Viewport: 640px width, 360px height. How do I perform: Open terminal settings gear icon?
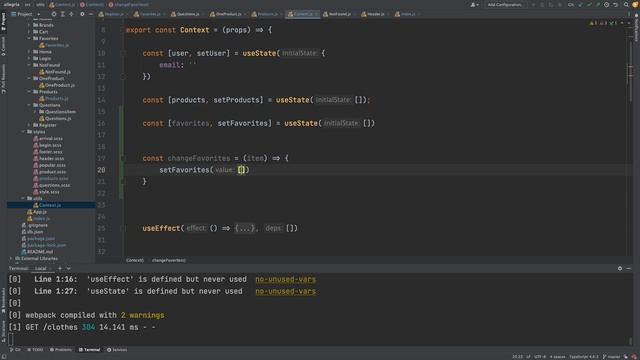tap(620, 269)
